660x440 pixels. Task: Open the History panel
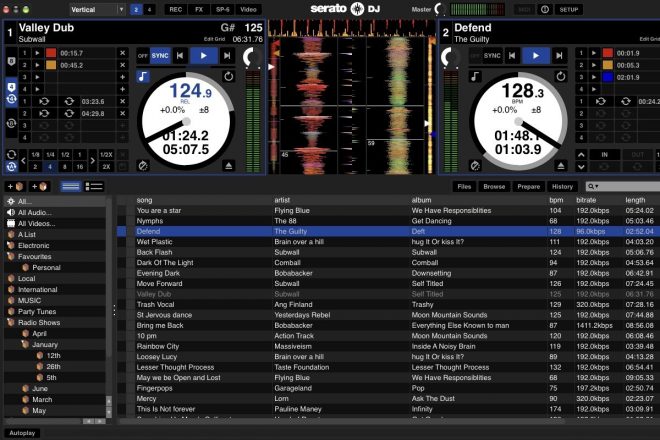(562, 187)
